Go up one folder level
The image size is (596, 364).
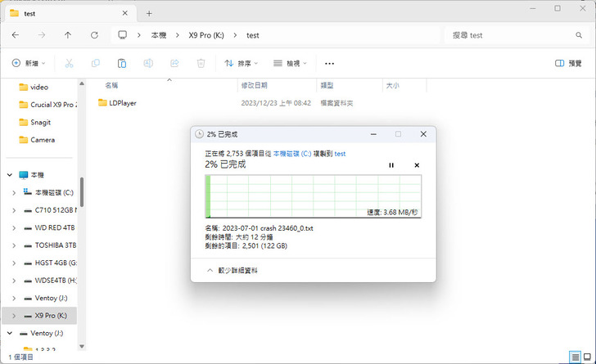pyautogui.click(x=68, y=35)
